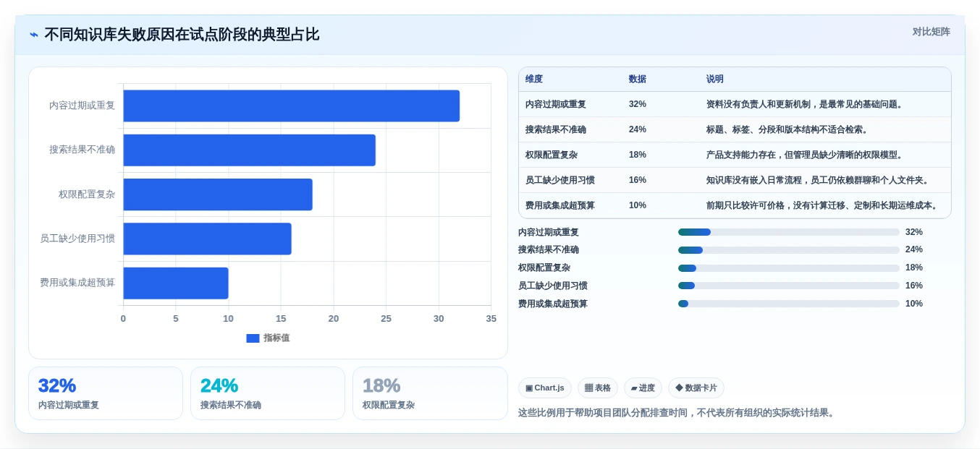This screenshot has width=980, height=449.
Task: Click the 指标值 legend label
Action: (x=276, y=338)
